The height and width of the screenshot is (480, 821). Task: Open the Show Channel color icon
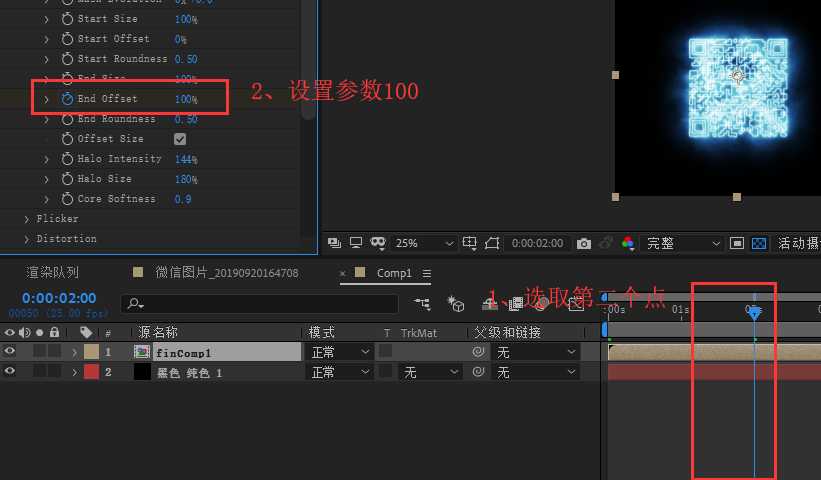(x=628, y=243)
